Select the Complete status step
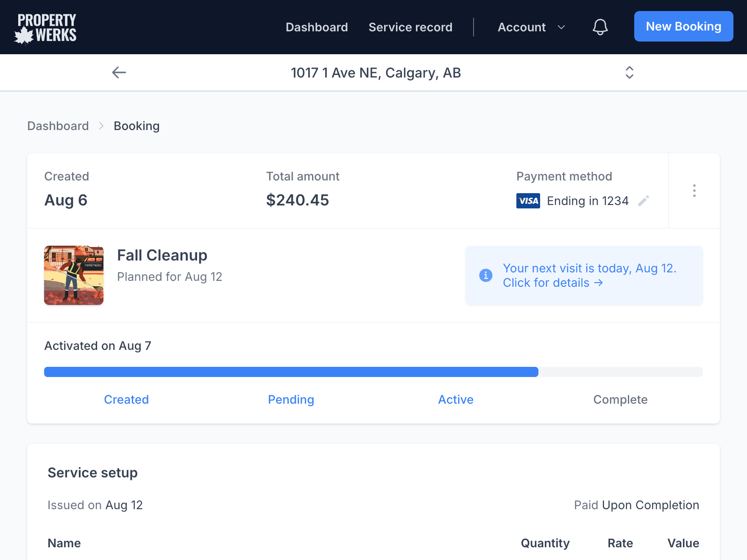This screenshot has width=747, height=560. point(620,399)
